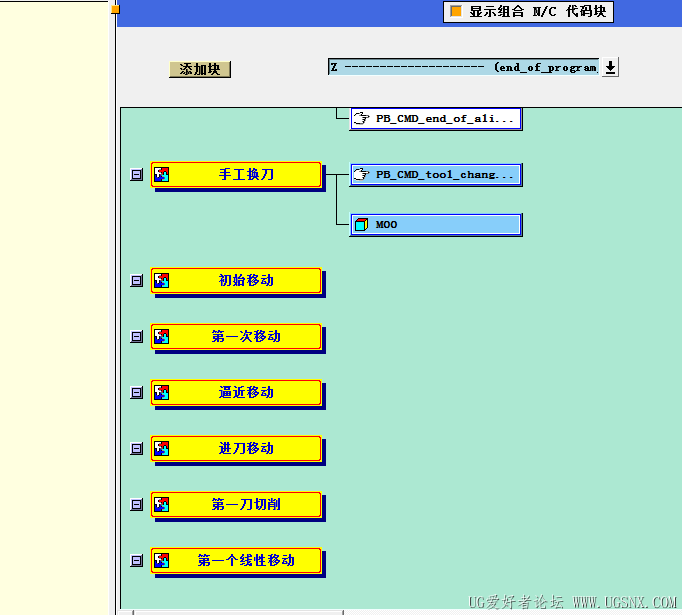Select the 手工换刀 event bar
Viewport: 682px width, 615px height.
pyautogui.click(x=236, y=175)
